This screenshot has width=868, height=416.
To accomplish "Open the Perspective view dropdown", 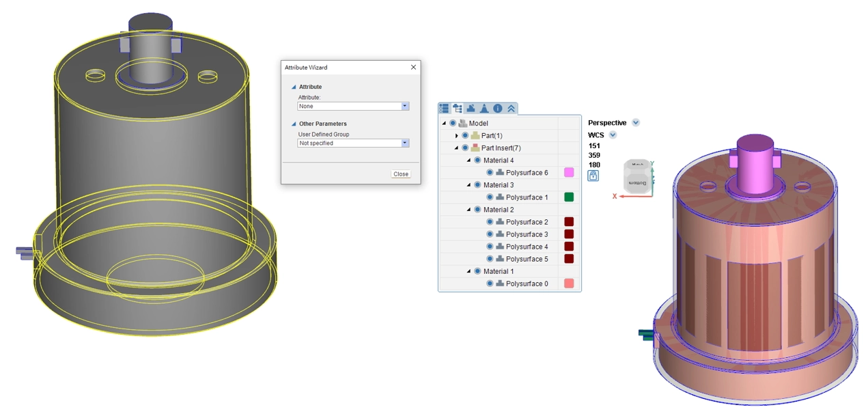I will [x=636, y=123].
